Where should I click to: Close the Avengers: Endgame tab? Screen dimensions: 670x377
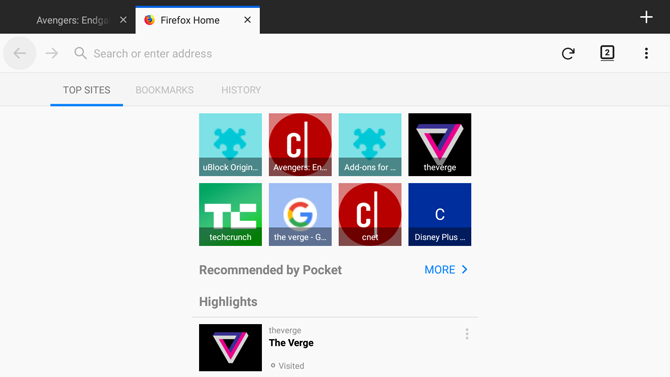123,20
